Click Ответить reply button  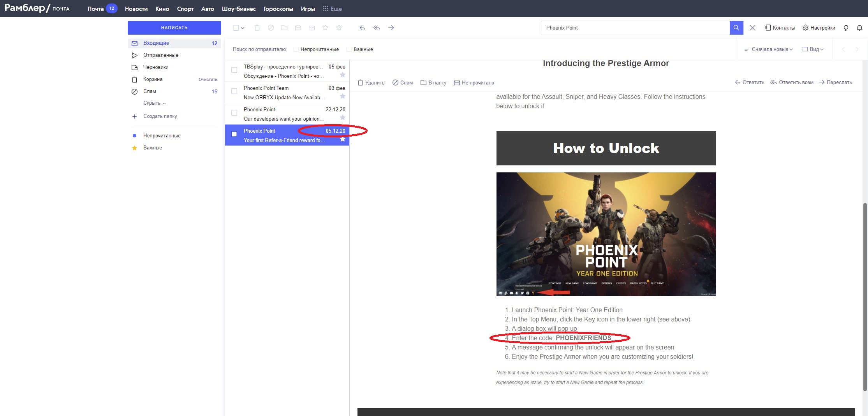pos(750,82)
